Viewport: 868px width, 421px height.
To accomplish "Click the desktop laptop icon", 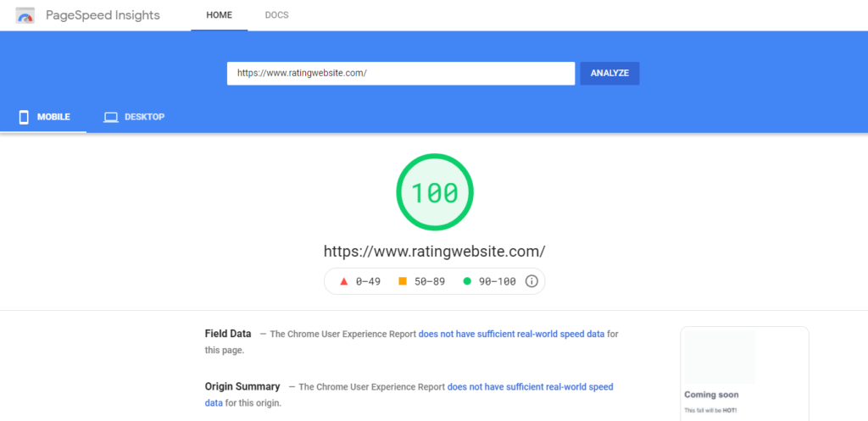I will pos(111,117).
